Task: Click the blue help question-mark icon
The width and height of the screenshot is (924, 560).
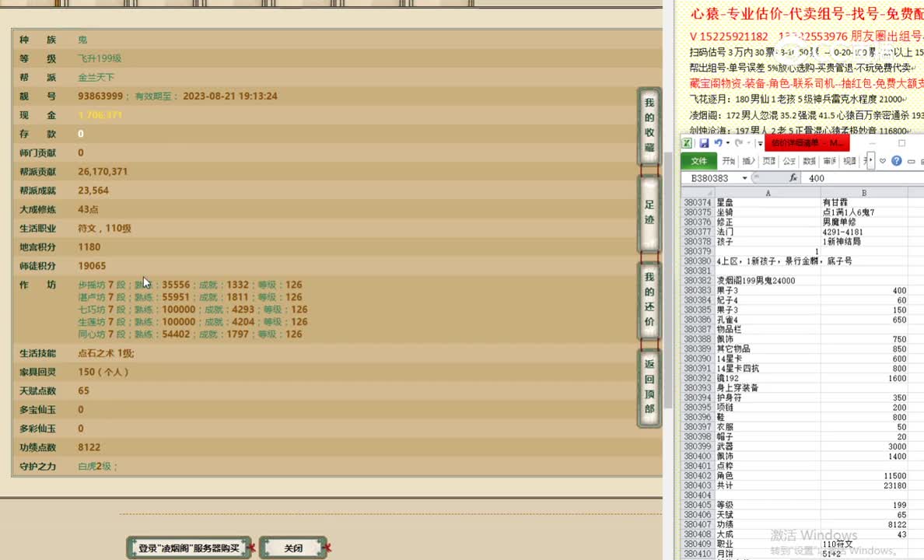Action: [897, 161]
